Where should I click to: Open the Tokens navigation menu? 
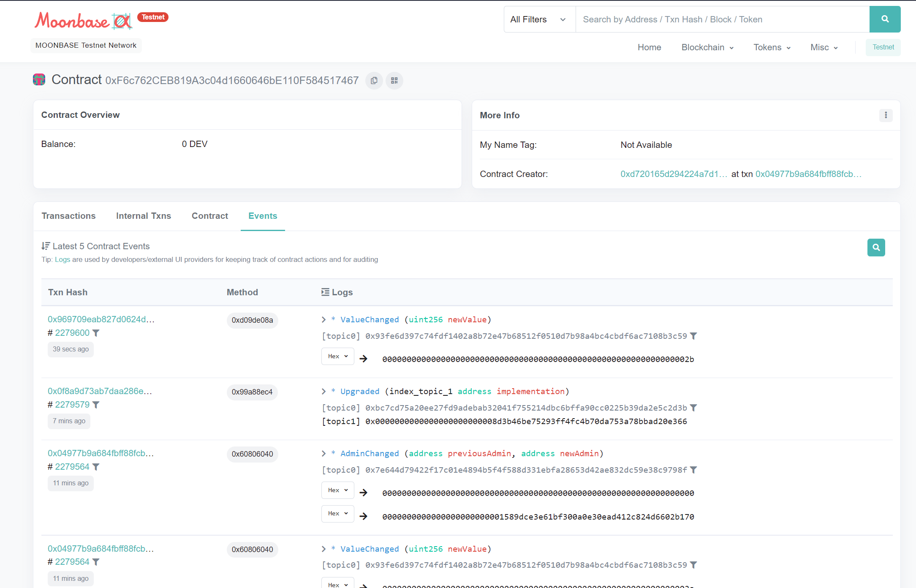click(772, 47)
